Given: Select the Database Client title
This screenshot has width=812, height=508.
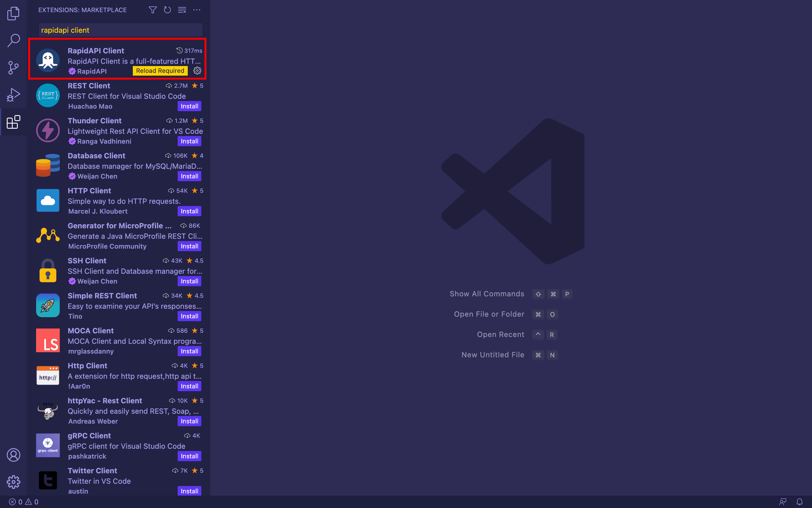Looking at the screenshot, I should click(x=96, y=156).
